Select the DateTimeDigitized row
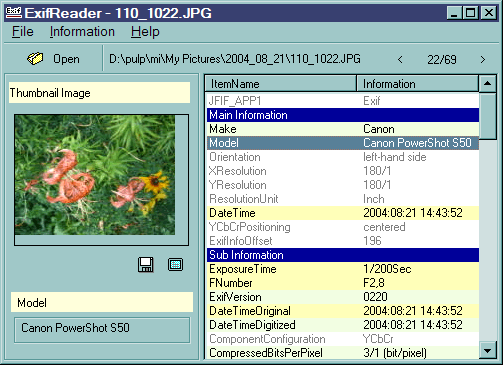This screenshot has width=503, height=365. tap(343, 325)
